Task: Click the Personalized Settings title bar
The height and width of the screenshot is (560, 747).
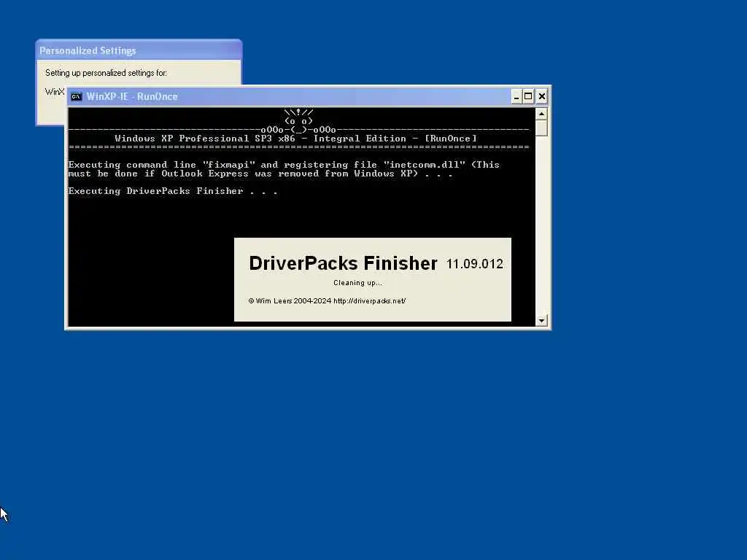Action: (139, 50)
